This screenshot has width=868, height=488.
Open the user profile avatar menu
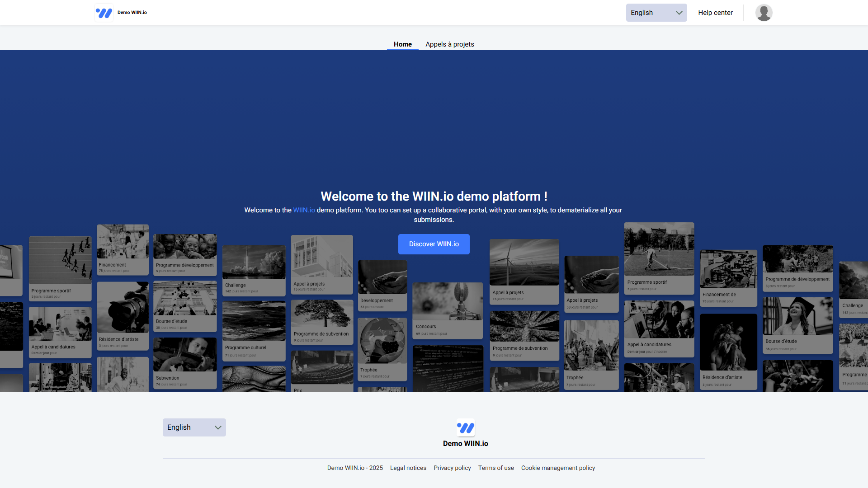point(764,13)
